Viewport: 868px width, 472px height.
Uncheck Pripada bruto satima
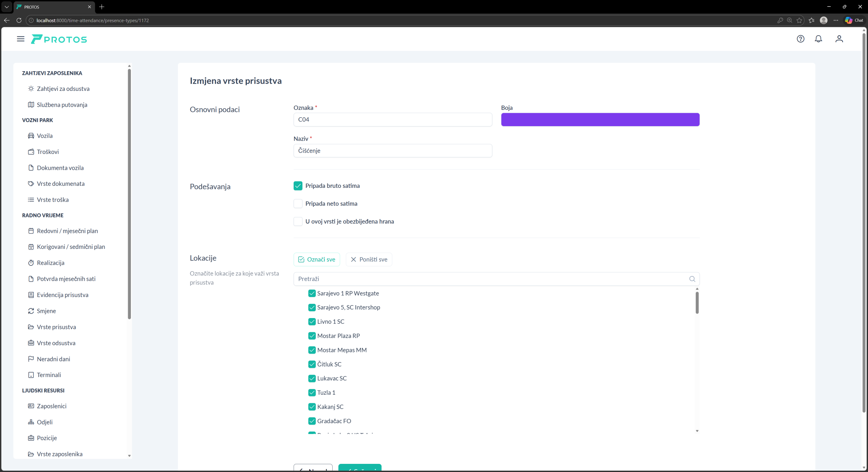click(298, 186)
